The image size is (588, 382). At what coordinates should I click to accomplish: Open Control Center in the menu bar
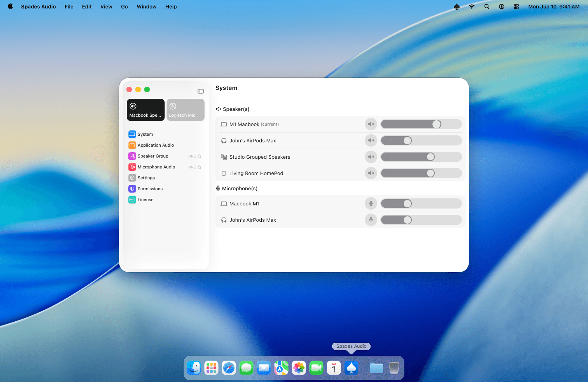pyautogui.click(x=516, y=7)
